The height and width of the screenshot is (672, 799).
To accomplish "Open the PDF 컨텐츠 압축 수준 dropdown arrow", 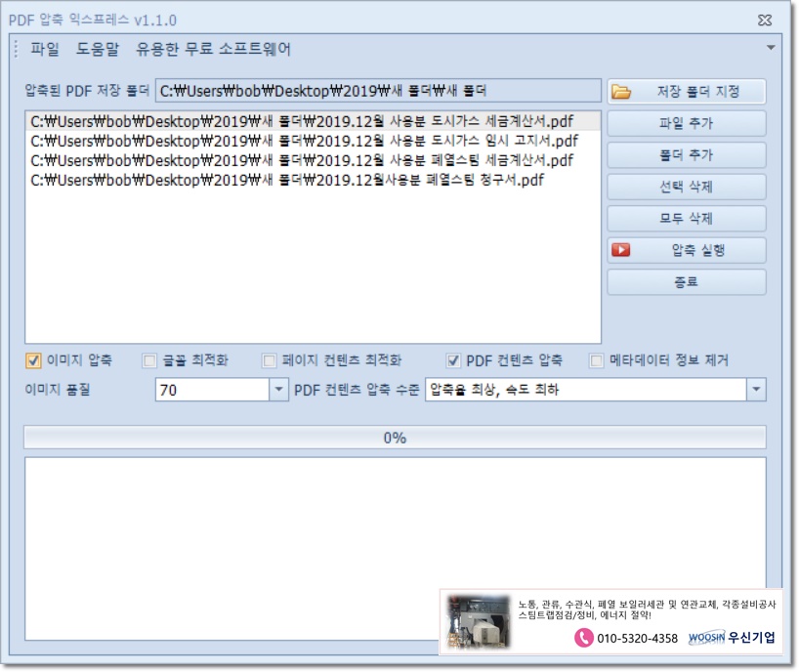I will [x=756, y=390].
